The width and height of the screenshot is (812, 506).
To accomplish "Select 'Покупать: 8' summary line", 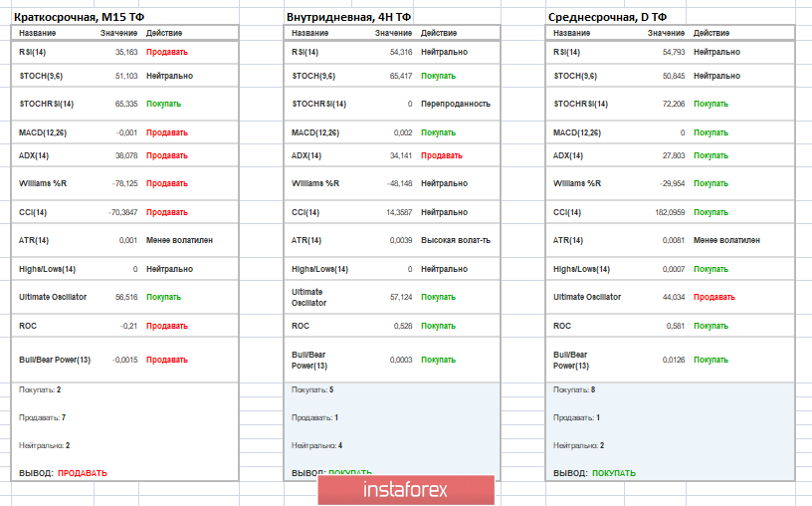I will coord(574,389).
